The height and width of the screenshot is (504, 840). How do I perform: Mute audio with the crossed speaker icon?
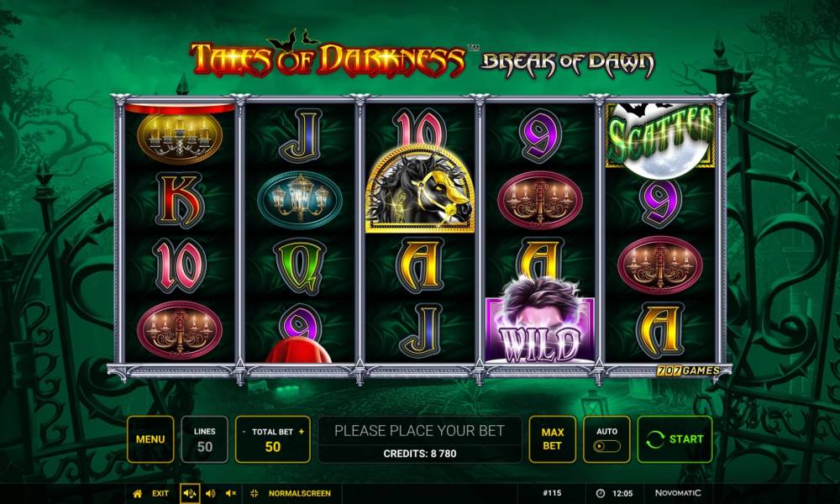231,493
